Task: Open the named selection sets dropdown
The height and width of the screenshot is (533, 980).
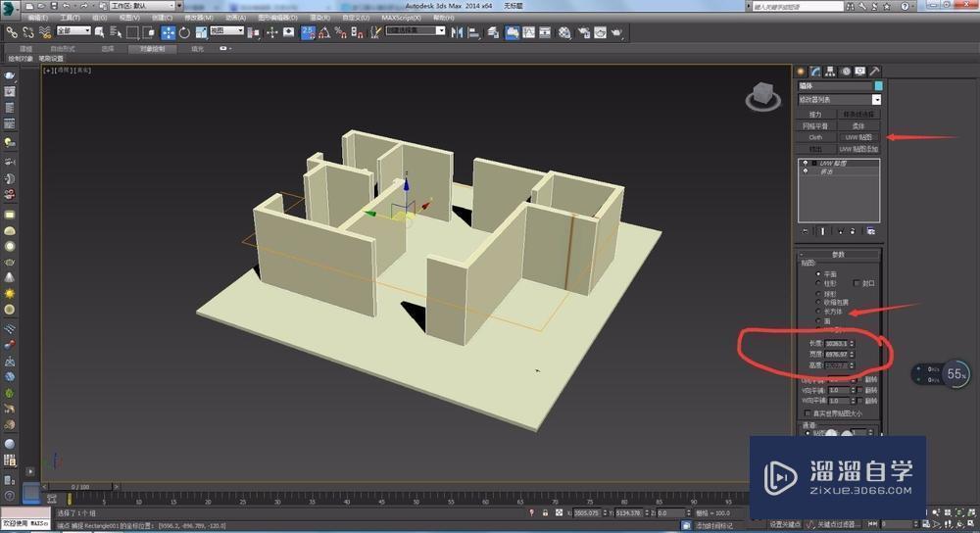Action: coord(416,30)
